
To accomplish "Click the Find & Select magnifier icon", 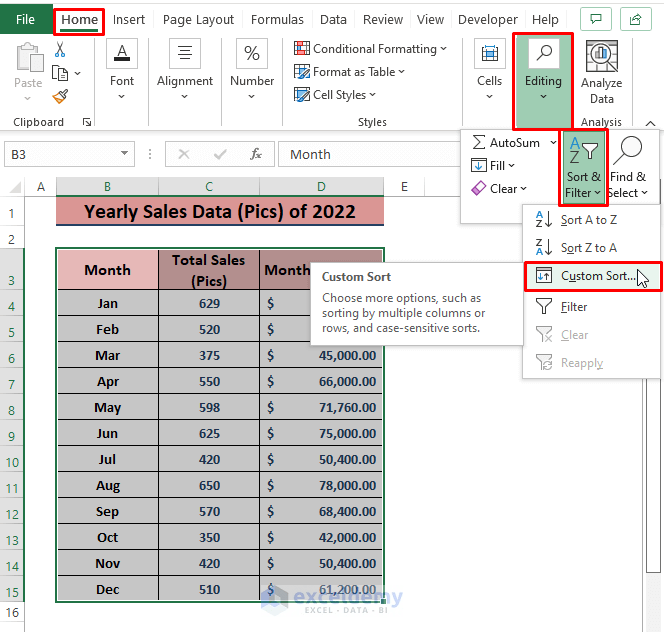I will 628,150.
